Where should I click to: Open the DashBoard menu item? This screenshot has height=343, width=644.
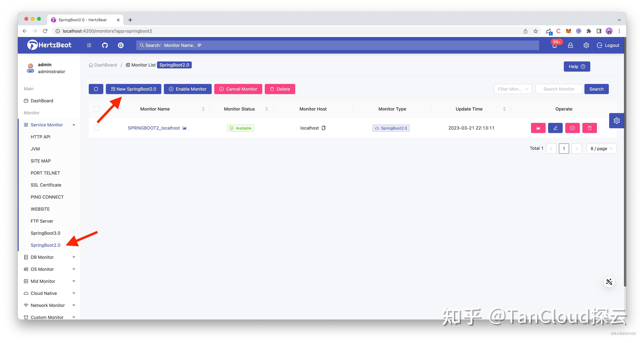[42, 101]
